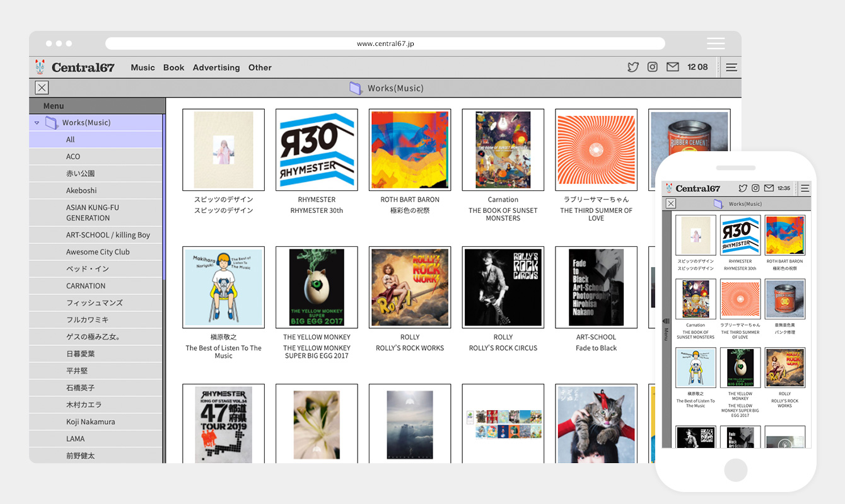Open Music menu in top navigation
This screenshot has width=845, height=504.
(x=143, y=67)
